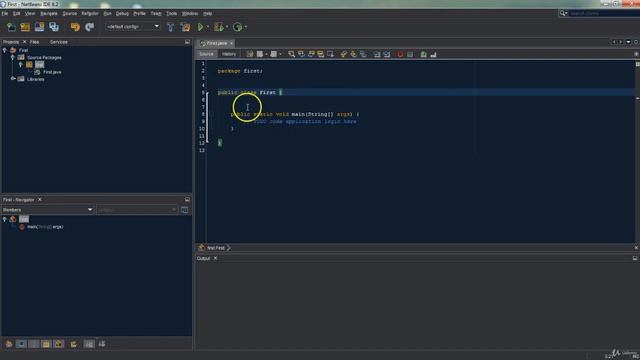Click the Shift Line Left icon

click(377, 54)
